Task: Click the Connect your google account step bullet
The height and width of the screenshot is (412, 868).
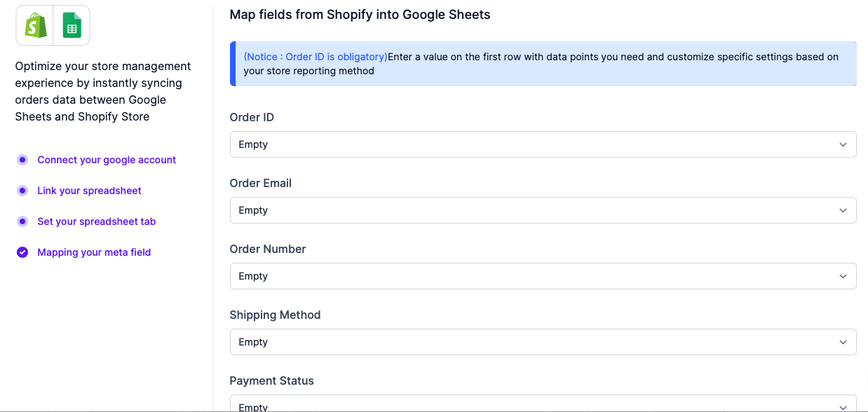Action: (x=22, y=160)
